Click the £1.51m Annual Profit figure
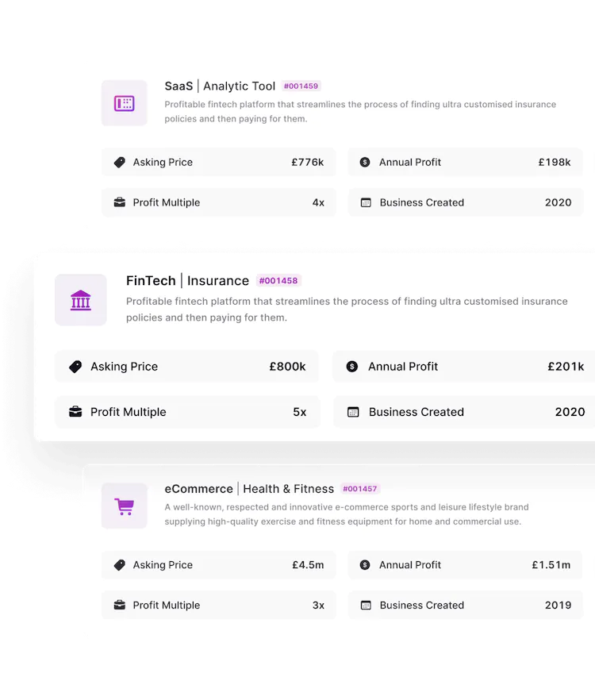This screenshot has width=595, height=700. (551, 565)
